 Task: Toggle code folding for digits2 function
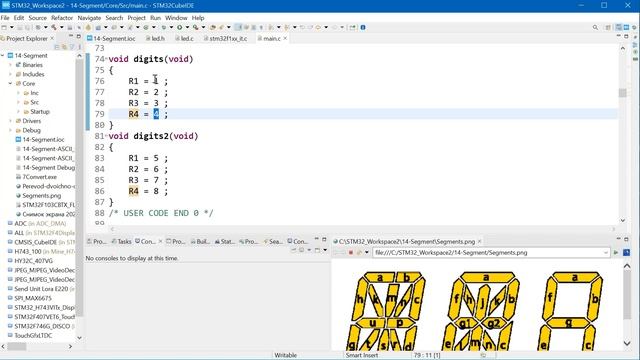coord(107,136)
